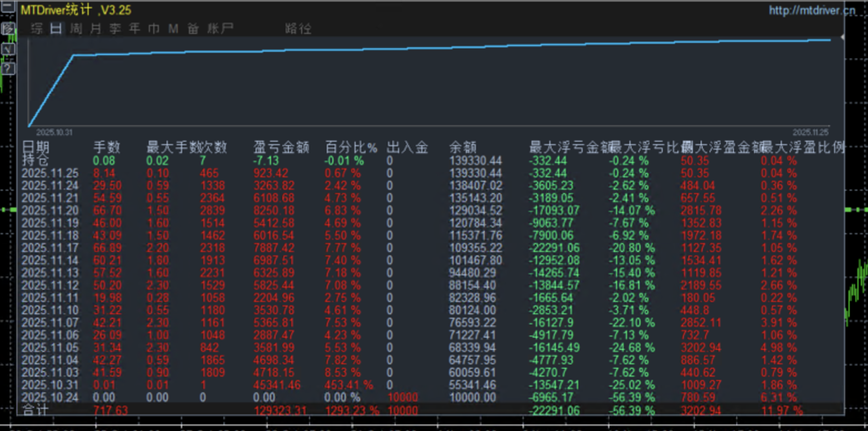Select the 年 yearly statistics view
The width and height of the screenshot is (868, 431).
coord(133,28)
